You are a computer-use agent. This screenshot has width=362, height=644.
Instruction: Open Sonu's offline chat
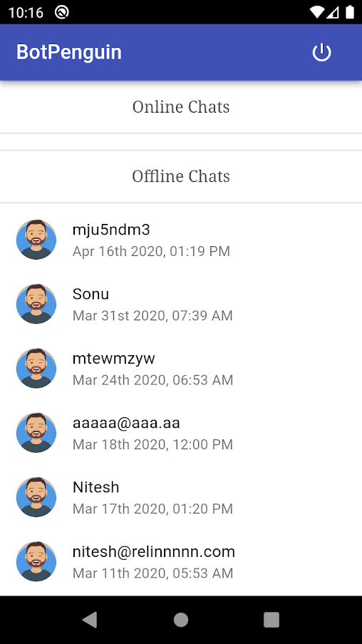[x=181, y=304]
